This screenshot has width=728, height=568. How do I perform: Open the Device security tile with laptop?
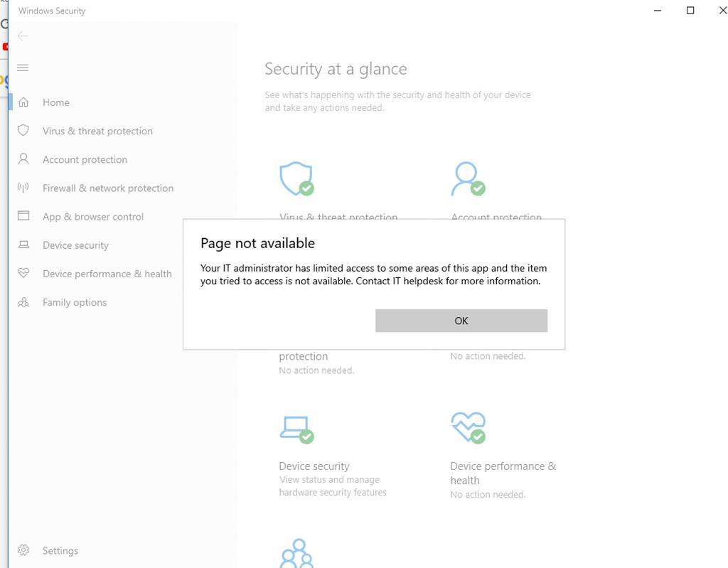click(x=296, y=428)
